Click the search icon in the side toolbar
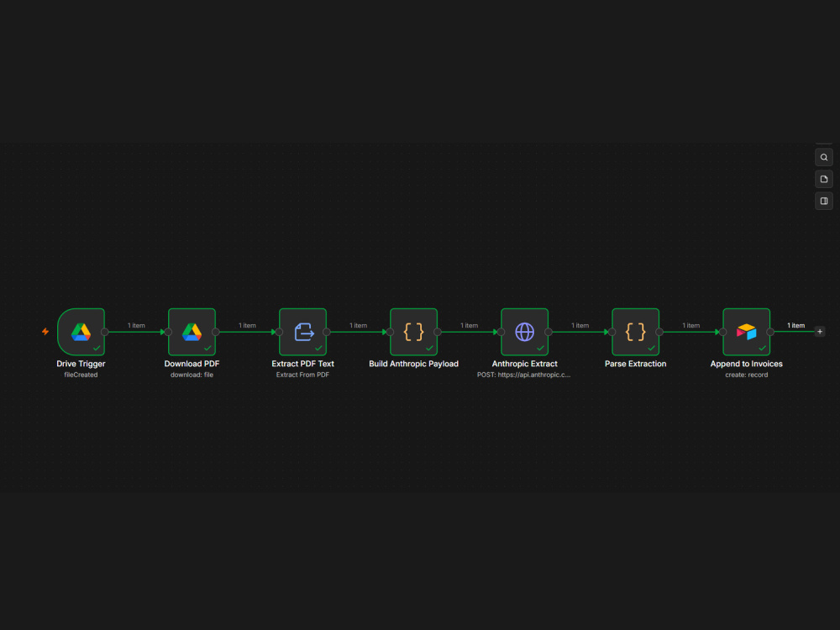Screen dimensions: 840x630 tap(824, 158)
